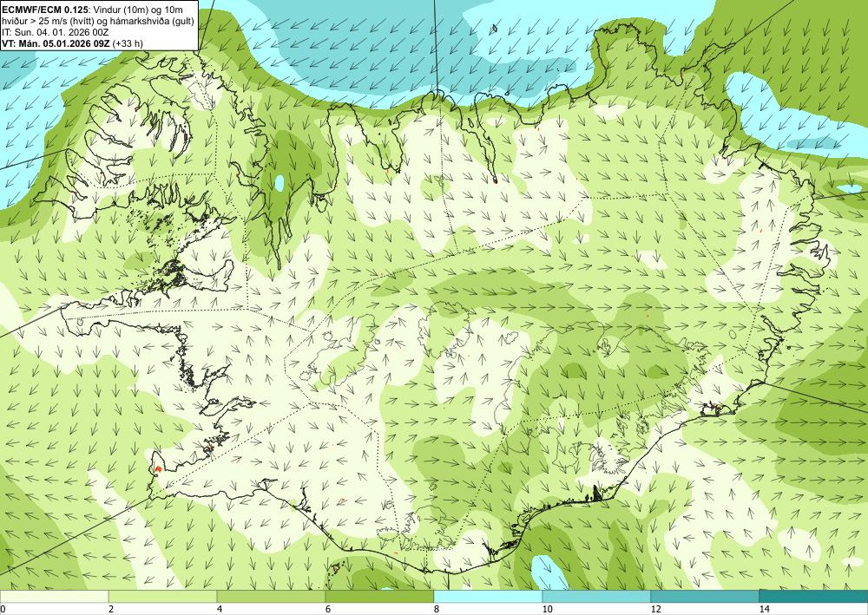Click the legend scale label '0'
The width and height of the screenshot is (868, 615).
pyautogui.click(x=3, y=609)
